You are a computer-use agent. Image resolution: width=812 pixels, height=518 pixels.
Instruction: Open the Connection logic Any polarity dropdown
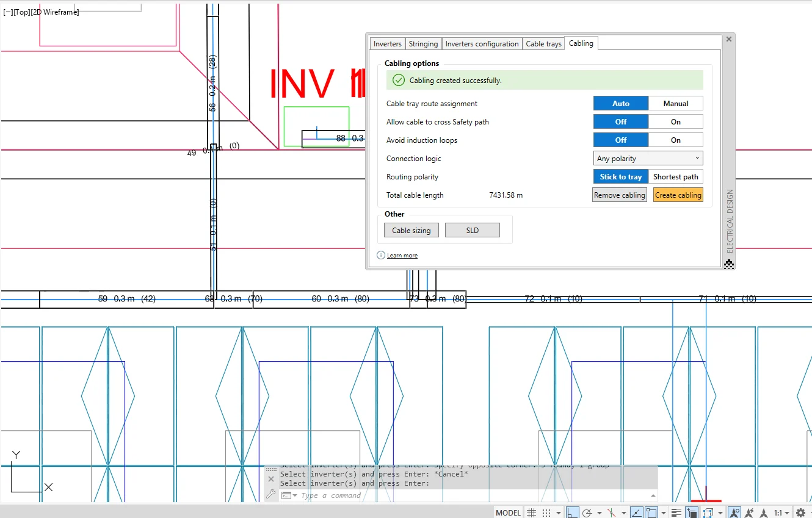pos(648,159)
